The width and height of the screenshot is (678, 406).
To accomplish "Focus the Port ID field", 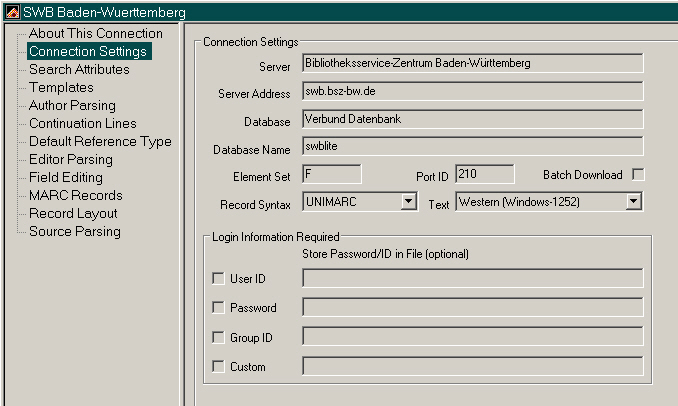I will click(x=484, y=174).
